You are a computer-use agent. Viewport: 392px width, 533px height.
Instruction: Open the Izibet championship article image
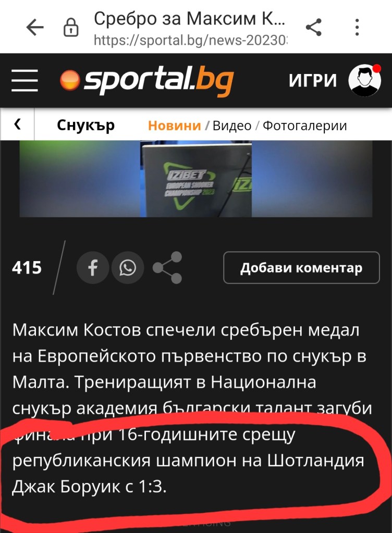(x=196, y=179)
